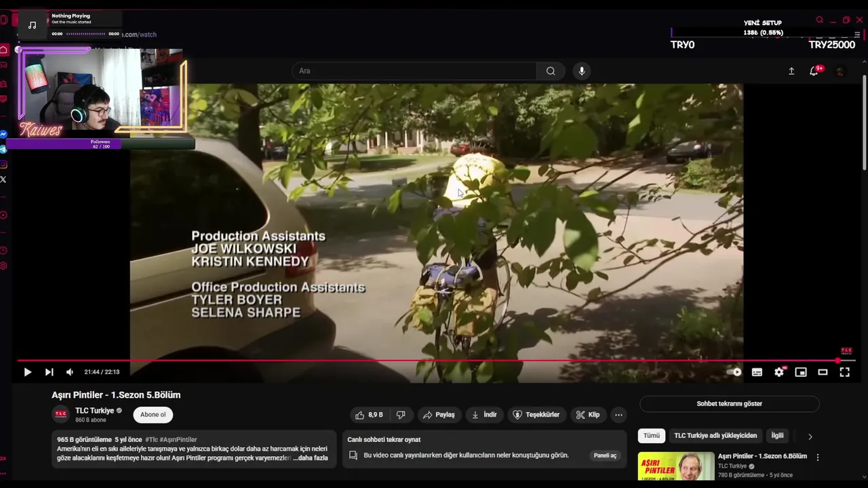The width and height of the screenshot is (868, 488).
Task: Open more actions three-dot menu
Action: [x=618, y=415]
